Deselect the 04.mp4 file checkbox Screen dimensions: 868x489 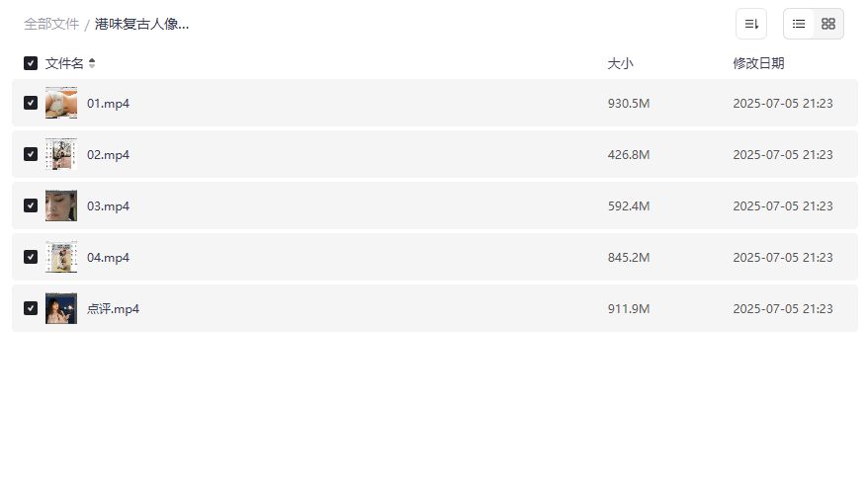click(31, 257)
